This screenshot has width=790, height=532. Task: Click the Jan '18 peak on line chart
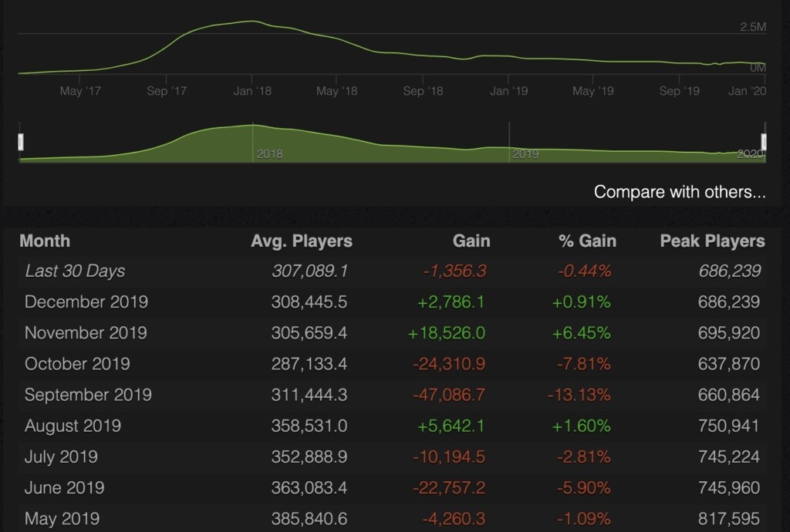252,22
